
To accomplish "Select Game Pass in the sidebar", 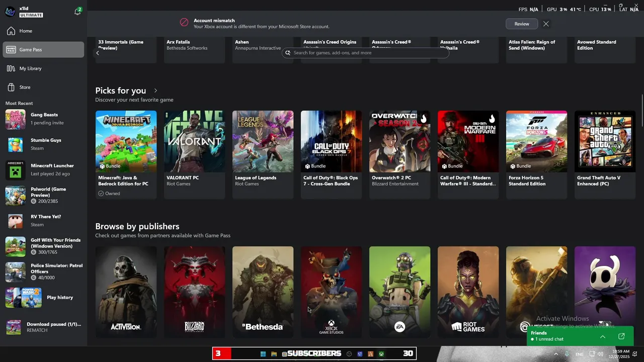I will [x=43, y=50].
